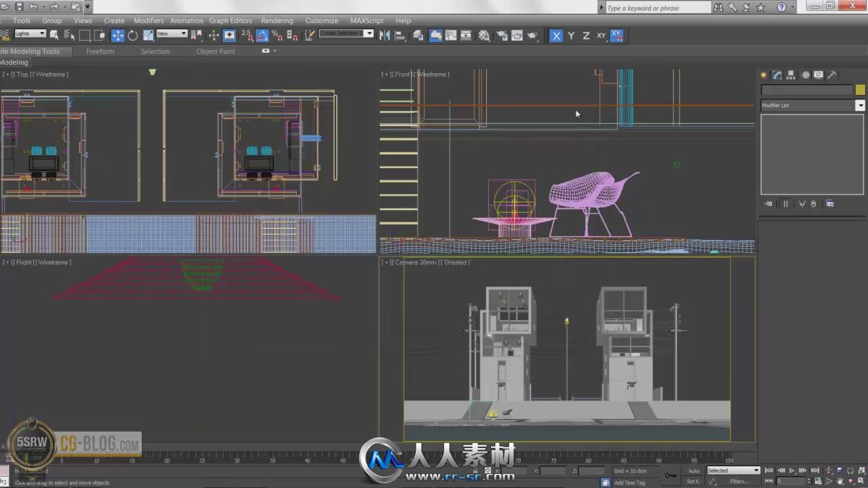Jump to start of animation
Viewport: 868px width, 488px height.
click(769, 470)
